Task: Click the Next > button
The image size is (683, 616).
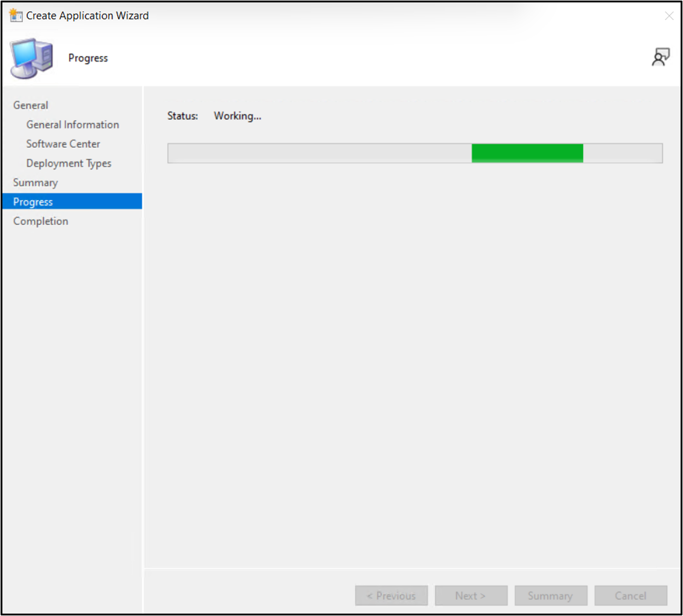Action: (x=471, y=595)
